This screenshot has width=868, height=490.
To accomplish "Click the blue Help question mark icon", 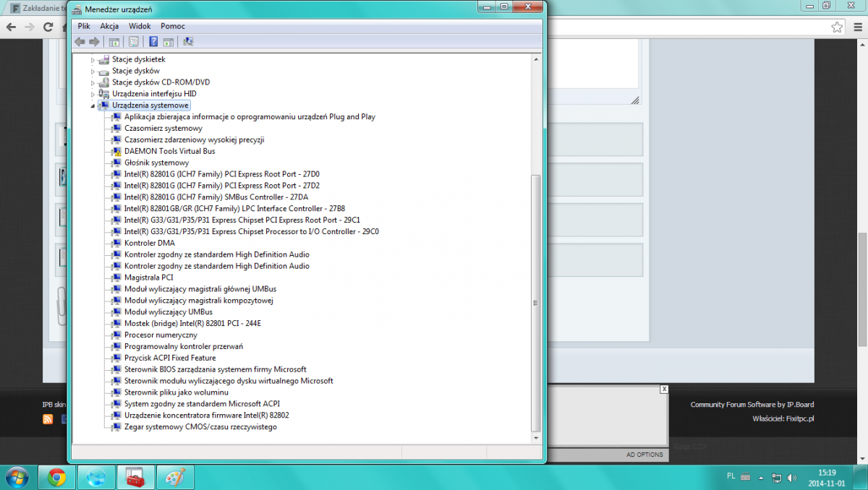I will tap(153, 41).
